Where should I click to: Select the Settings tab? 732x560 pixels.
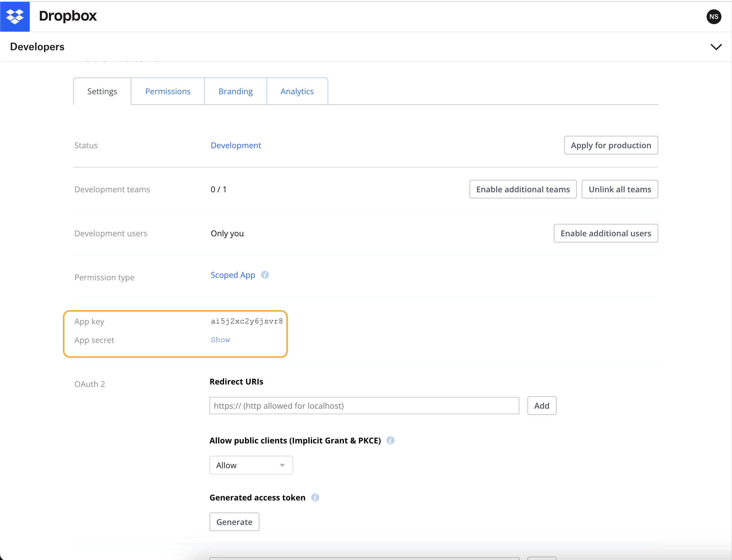pyautogui.click(x=102, y=91)
